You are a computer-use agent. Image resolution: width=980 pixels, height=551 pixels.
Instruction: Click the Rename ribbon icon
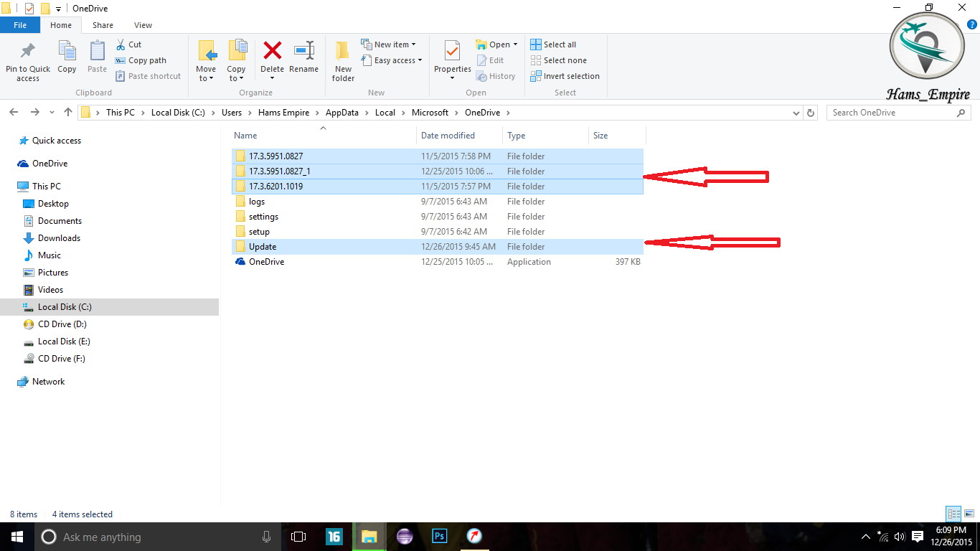[304, 57]
